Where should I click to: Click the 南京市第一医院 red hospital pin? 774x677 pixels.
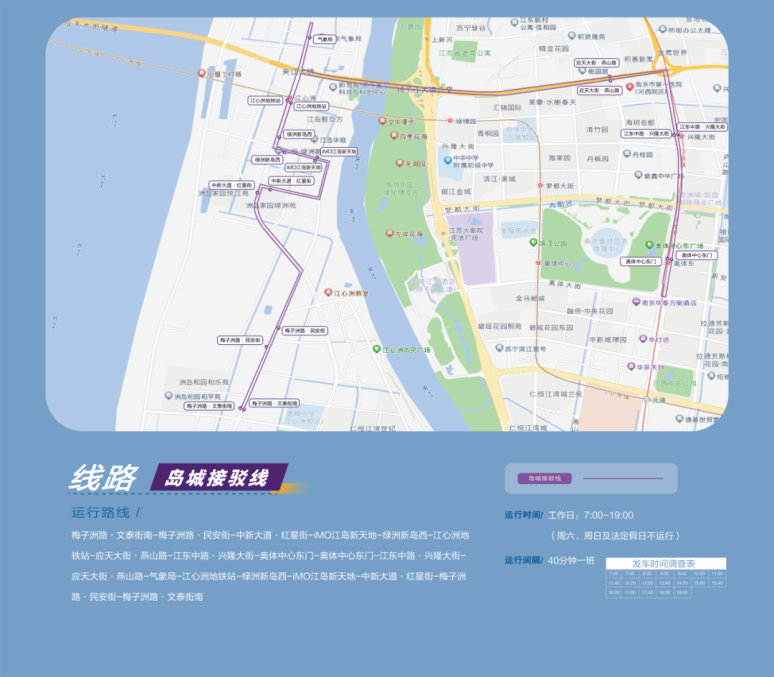tap(629, 86)
